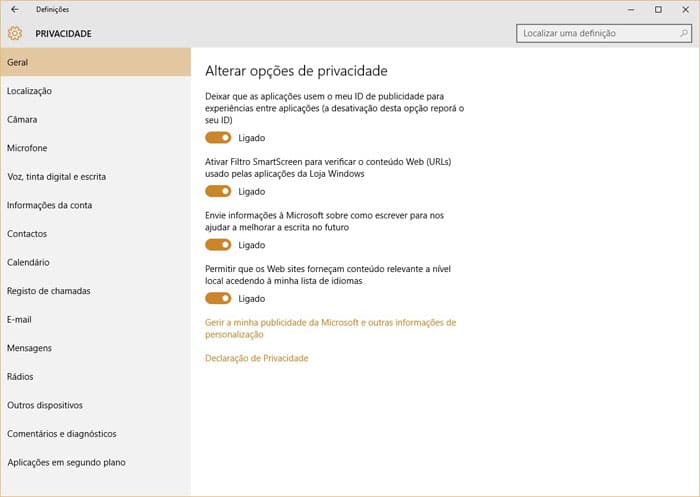700x497 pixels.
Task: Open 'Gerir a minha publicidade da Microsoft' link
Action: pos(330,328)
